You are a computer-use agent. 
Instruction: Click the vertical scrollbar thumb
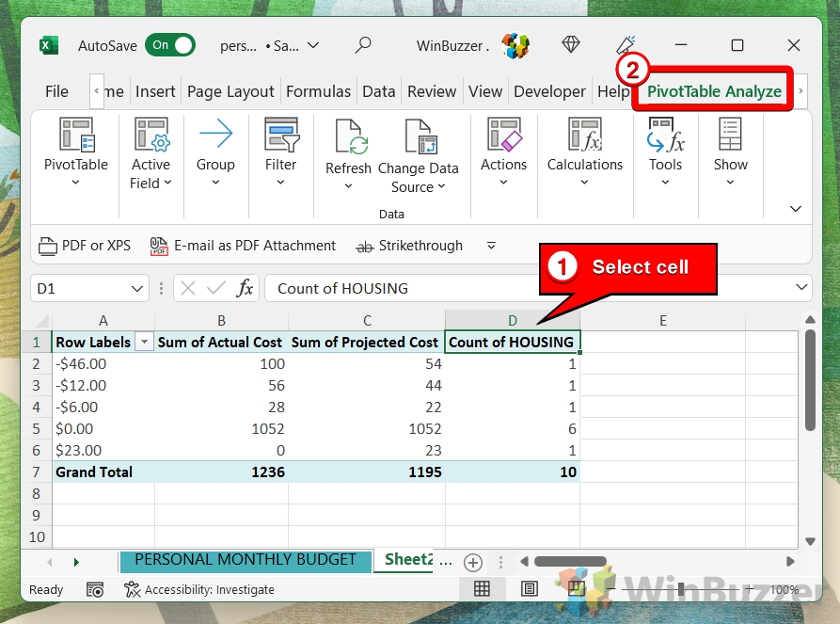(x=810, y=380)
